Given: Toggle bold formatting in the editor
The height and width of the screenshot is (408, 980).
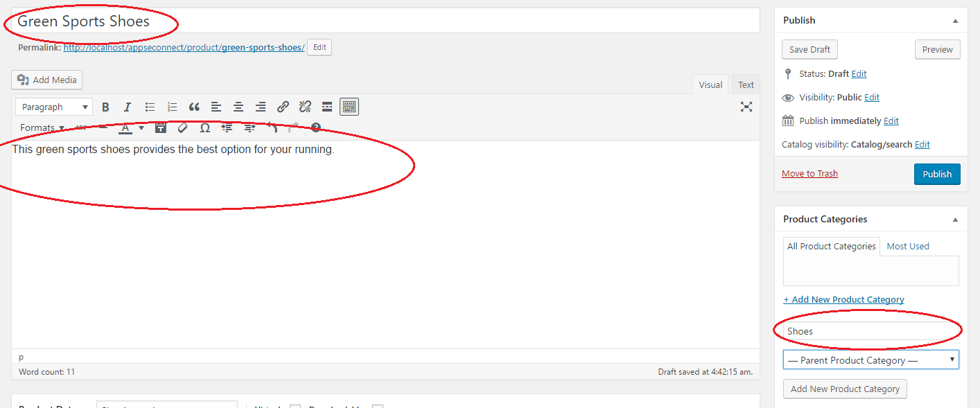Looking at the screenshot, I should [x=105, y=107].
